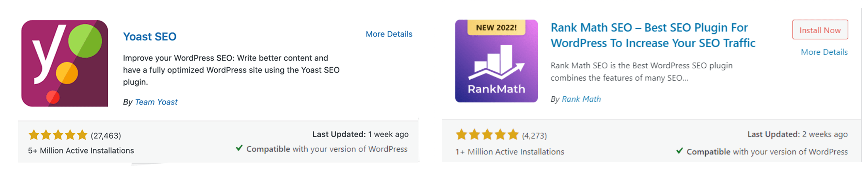Open the Yoast SEO title link

(x=150, y=36)
